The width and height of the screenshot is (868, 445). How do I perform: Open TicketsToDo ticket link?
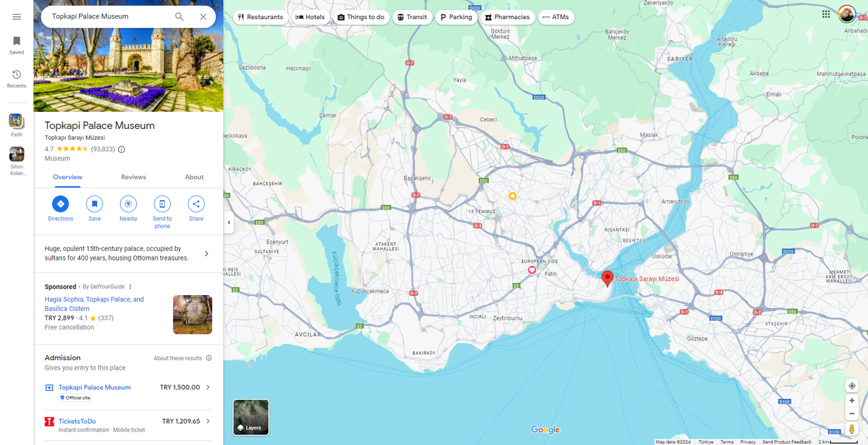[77, 421]
